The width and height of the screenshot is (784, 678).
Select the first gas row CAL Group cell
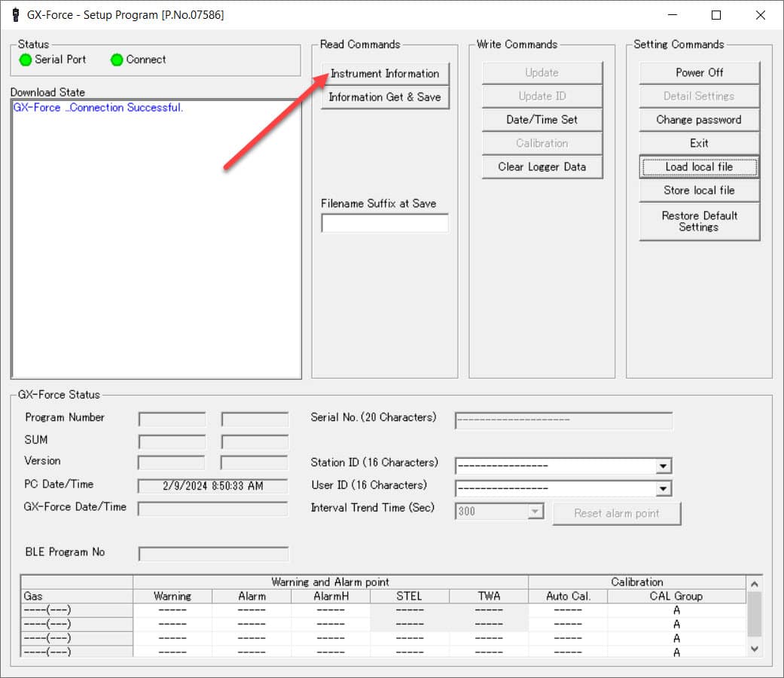point(676,610)
